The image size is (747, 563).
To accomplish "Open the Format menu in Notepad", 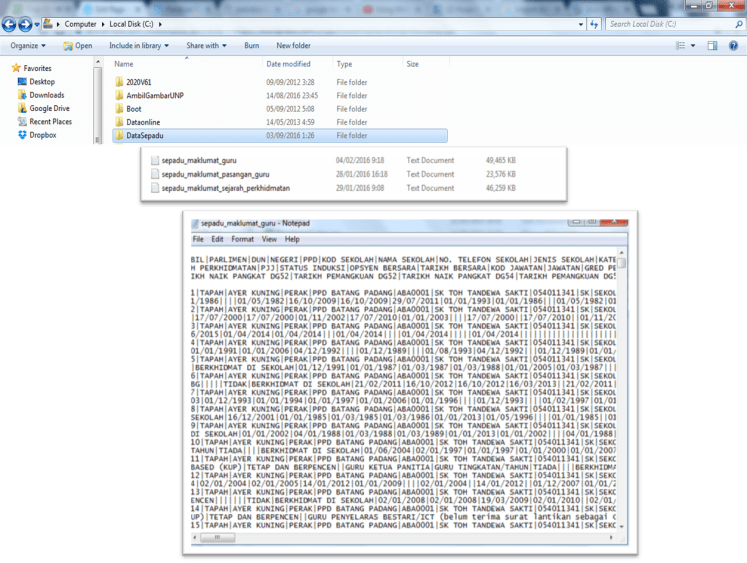I will pyautogui.click(x=242, y=240).
